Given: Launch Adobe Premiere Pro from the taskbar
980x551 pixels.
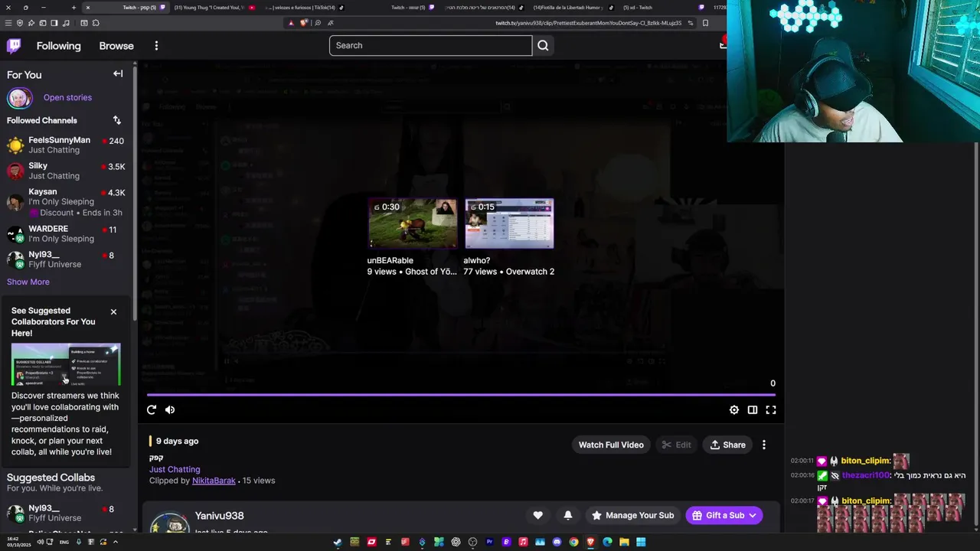Looking at the screenshot, I should (489, 542).
